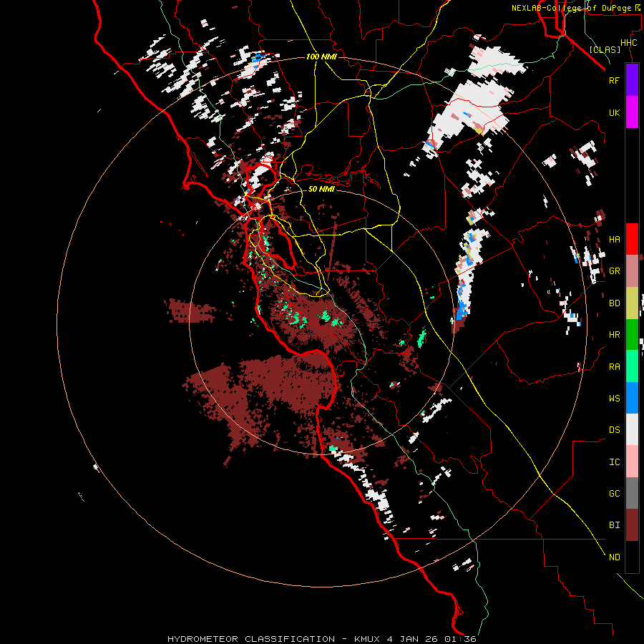644x644 pixels.
Task: Click the red HA legend color swatch
Action: [x=632, y=239]
